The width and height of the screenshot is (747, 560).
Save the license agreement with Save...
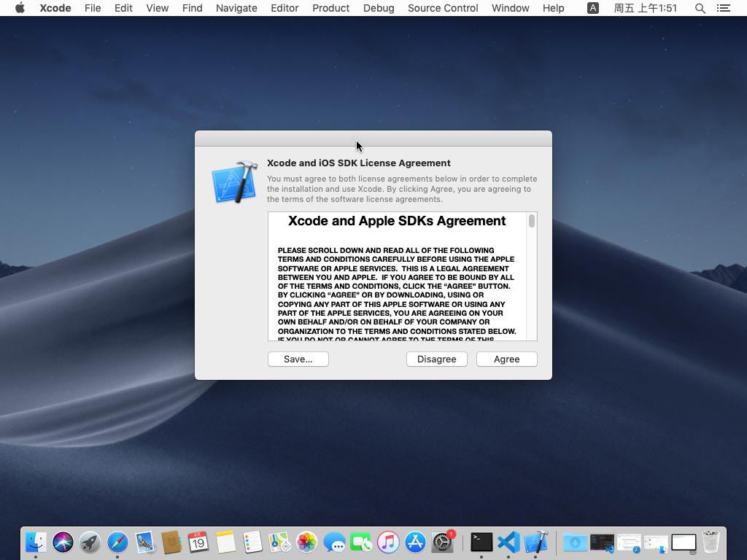(298, 359)
